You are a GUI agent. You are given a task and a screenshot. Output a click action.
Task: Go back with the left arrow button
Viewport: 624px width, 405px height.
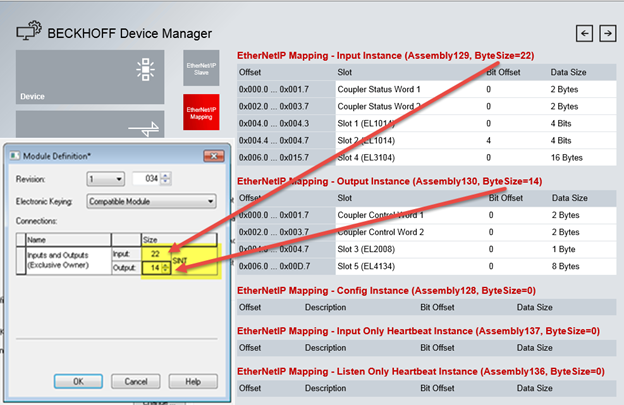click(x=584, y=33)
